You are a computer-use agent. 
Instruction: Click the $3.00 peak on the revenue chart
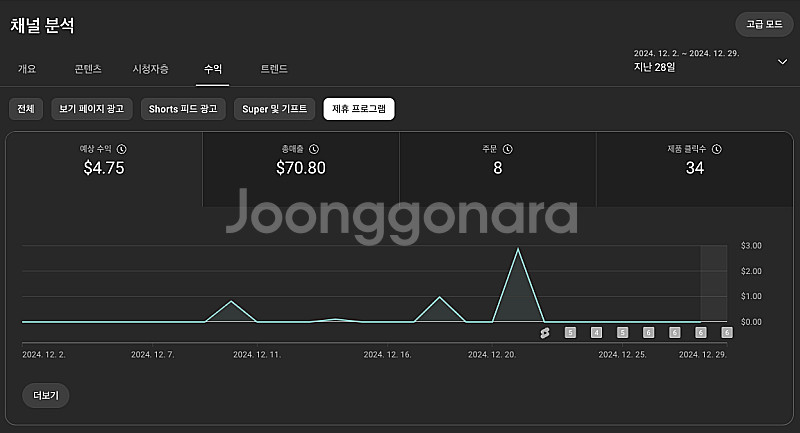pos(518,249)
